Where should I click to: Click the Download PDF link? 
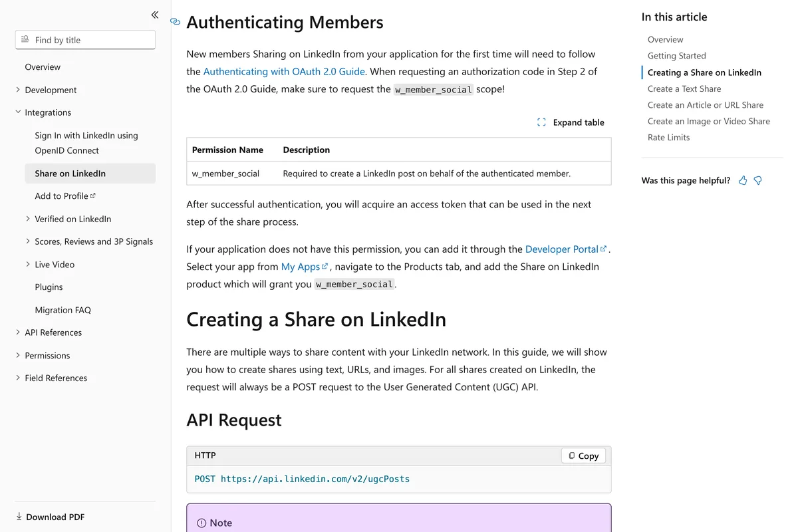[x=55, y=517]
